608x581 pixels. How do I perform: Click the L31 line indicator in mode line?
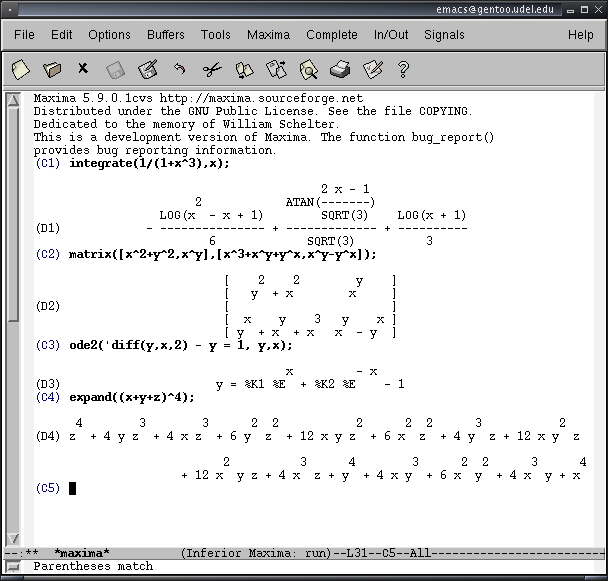pos(357,553)
